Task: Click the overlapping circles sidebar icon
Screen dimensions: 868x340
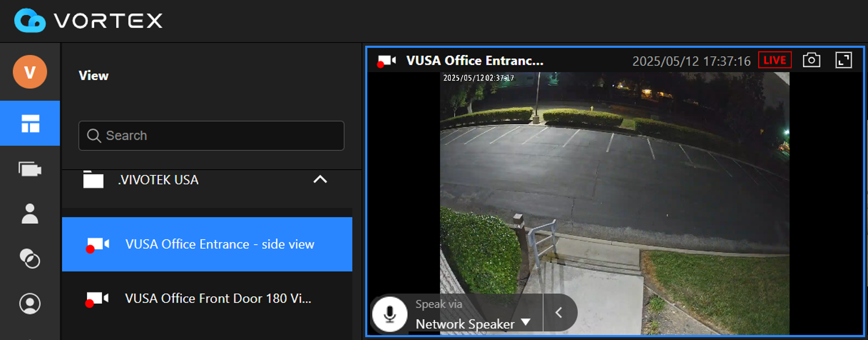Action: click(30, 259)
